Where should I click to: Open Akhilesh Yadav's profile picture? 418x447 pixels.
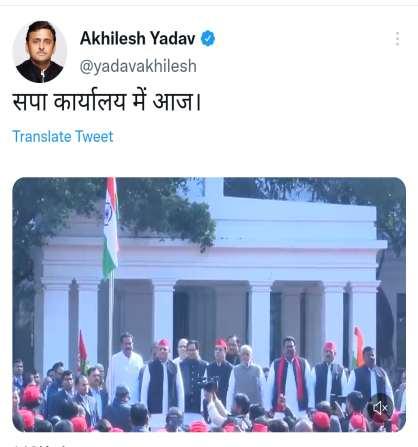pyautogui.click(x=40, y=52)
